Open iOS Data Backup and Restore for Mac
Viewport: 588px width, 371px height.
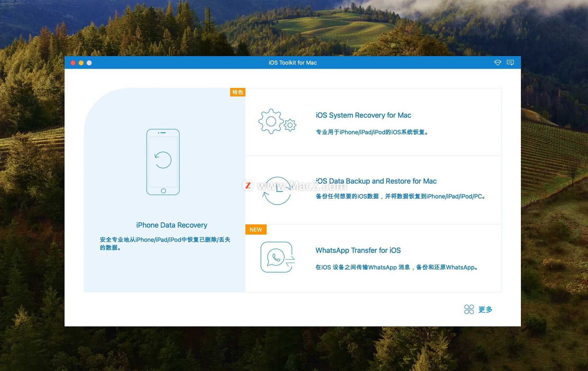coord(376,181)
